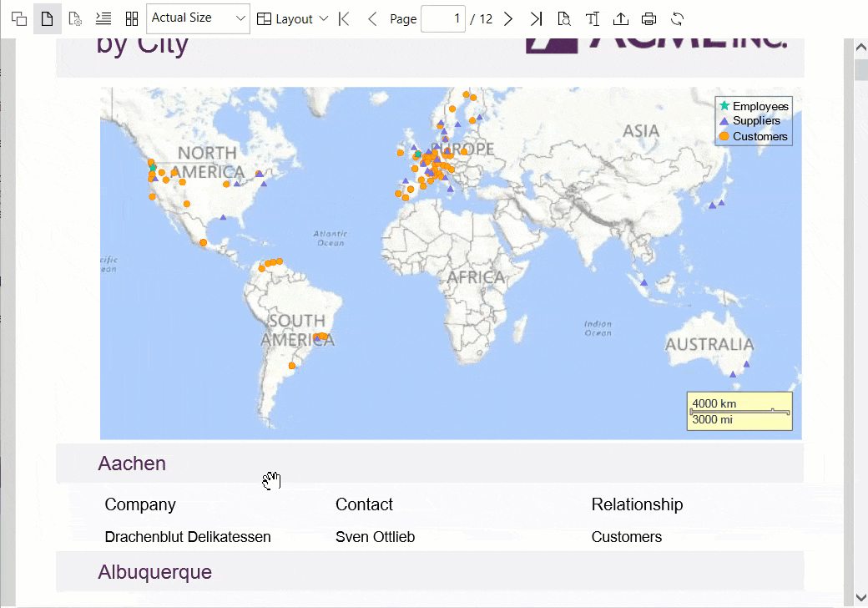Toggle the single page view icon

tap(48, 18)
